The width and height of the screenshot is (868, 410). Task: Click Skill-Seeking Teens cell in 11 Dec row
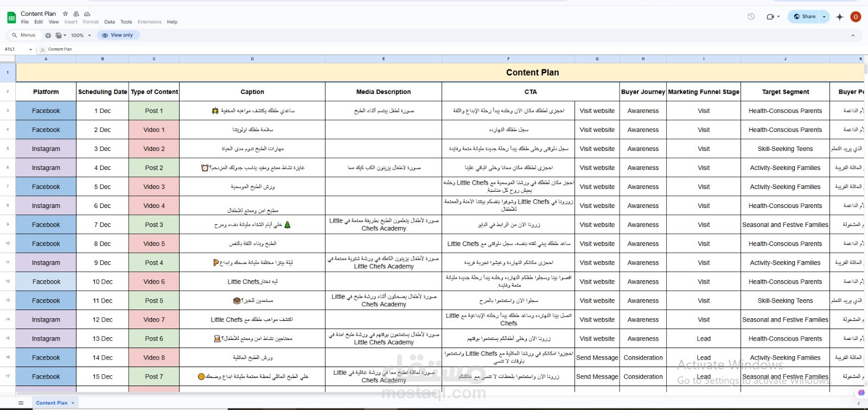pos(785,301)
